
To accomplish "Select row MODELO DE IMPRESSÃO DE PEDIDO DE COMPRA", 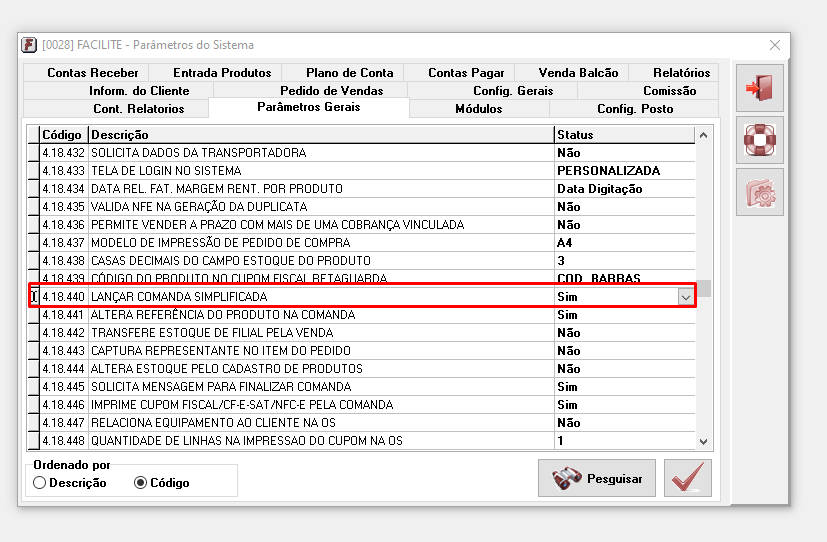I will click(361, 243).
